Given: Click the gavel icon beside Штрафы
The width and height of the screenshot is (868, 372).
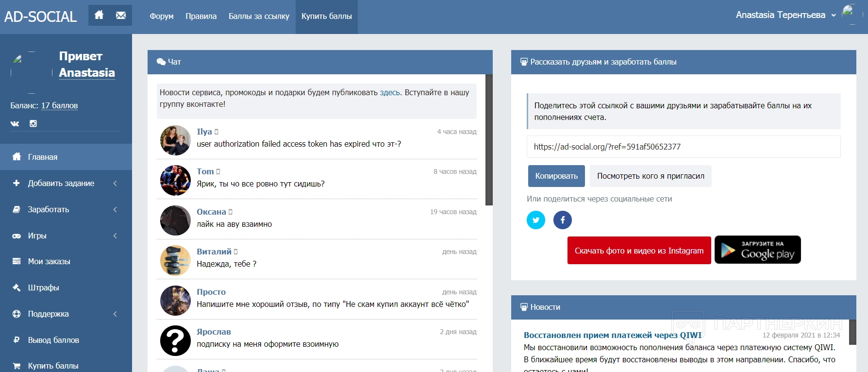Looking at the screenshot, I should (x=17, y=287).
